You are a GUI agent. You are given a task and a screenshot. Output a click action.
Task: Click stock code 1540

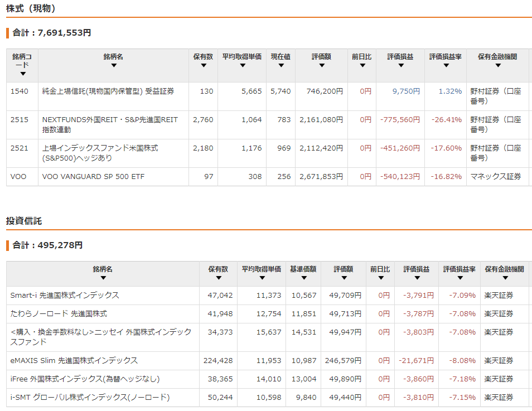(x=20, y=91)
